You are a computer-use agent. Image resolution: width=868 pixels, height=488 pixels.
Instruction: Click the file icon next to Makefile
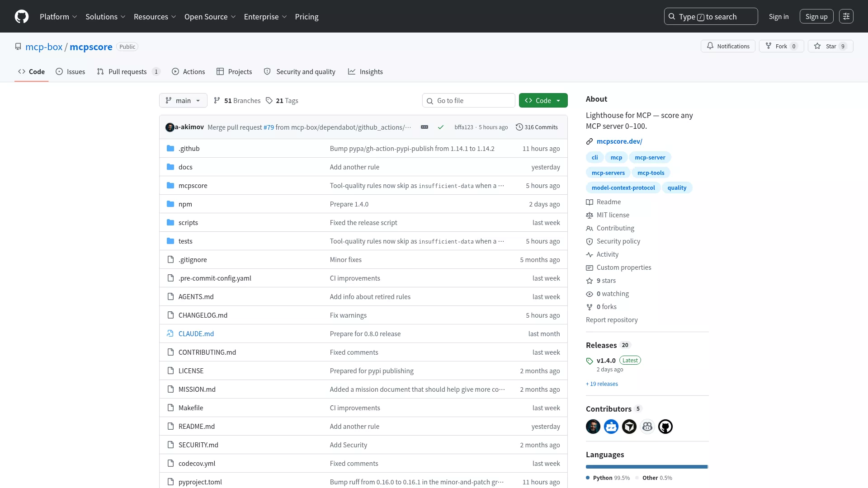[170, 408]
